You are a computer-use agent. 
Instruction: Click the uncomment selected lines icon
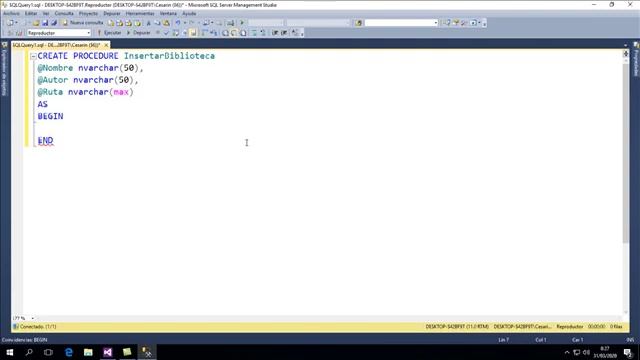262,33
